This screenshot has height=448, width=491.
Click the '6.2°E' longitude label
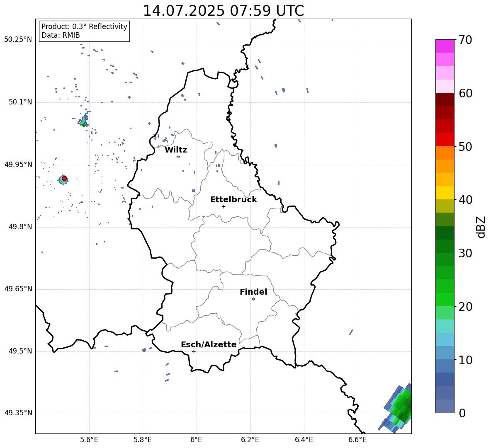coord(250,440)
